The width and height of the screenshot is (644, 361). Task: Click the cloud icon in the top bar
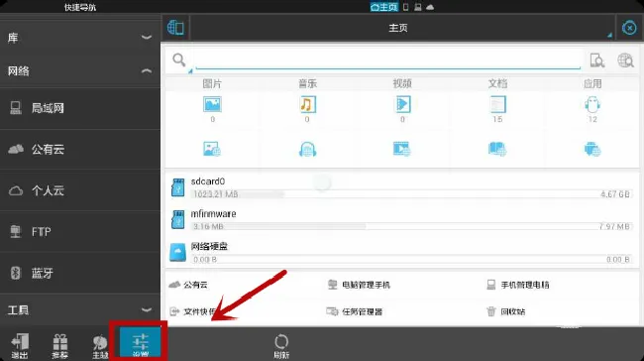430,7
